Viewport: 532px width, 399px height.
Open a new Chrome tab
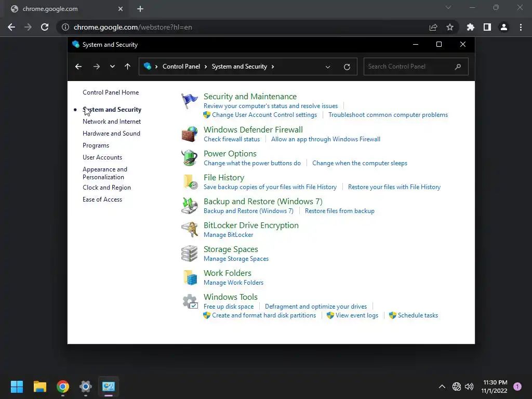[x=140, y=9]
